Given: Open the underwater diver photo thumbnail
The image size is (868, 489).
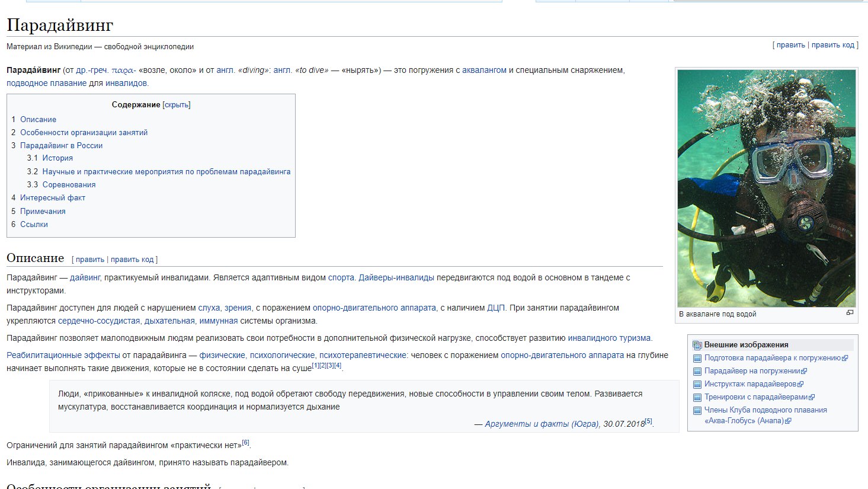Looking at the screenshot, I should [x=767, y=188].
